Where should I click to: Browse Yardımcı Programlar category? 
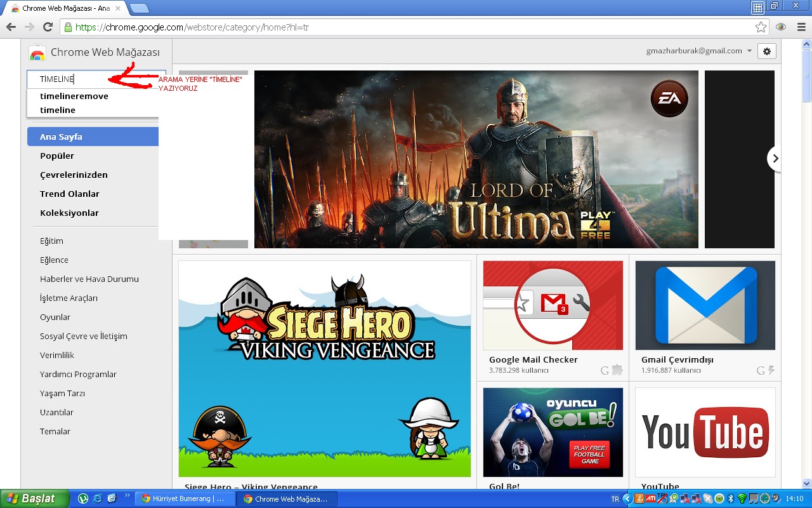point(78,374)
